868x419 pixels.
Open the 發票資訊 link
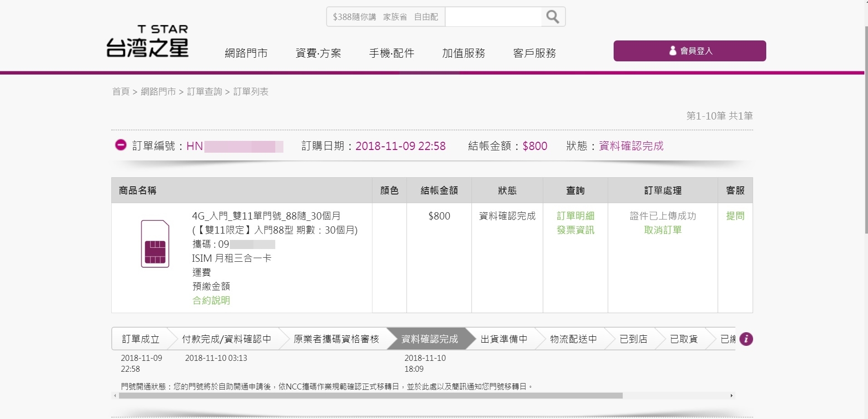click(x=575, y=230)
